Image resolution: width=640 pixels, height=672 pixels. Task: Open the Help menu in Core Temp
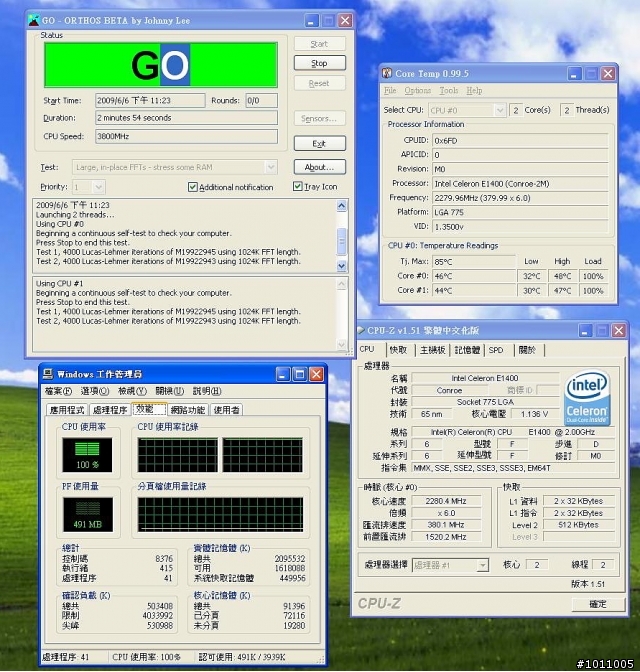pyautogui.click(x=474, y=90)
